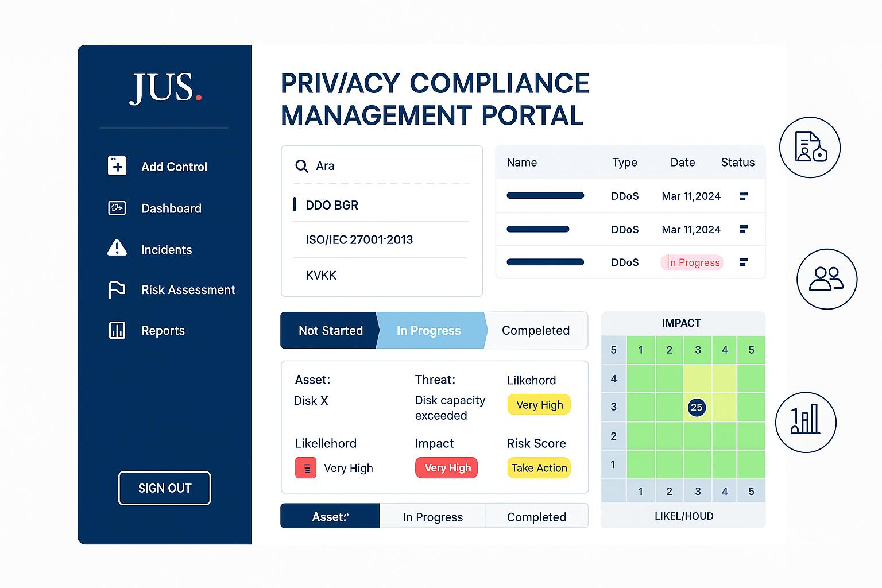Open Dashboard via its sidebar icon
This screenshot has height=588, width=882.
[117, 208]
